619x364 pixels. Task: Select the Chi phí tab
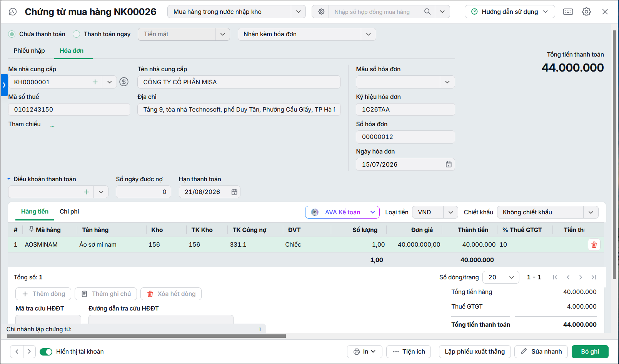pos(69,212)
